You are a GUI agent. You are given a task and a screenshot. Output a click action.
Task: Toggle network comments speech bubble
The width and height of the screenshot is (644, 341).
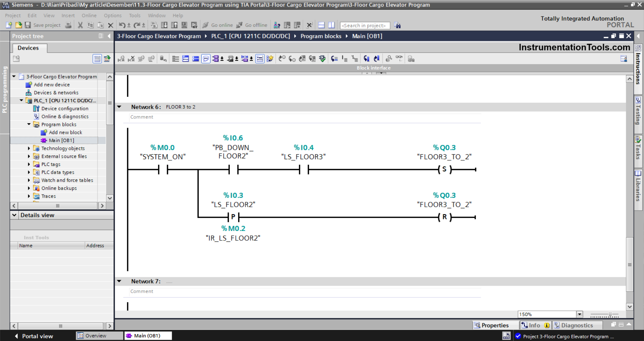(206, 59)
